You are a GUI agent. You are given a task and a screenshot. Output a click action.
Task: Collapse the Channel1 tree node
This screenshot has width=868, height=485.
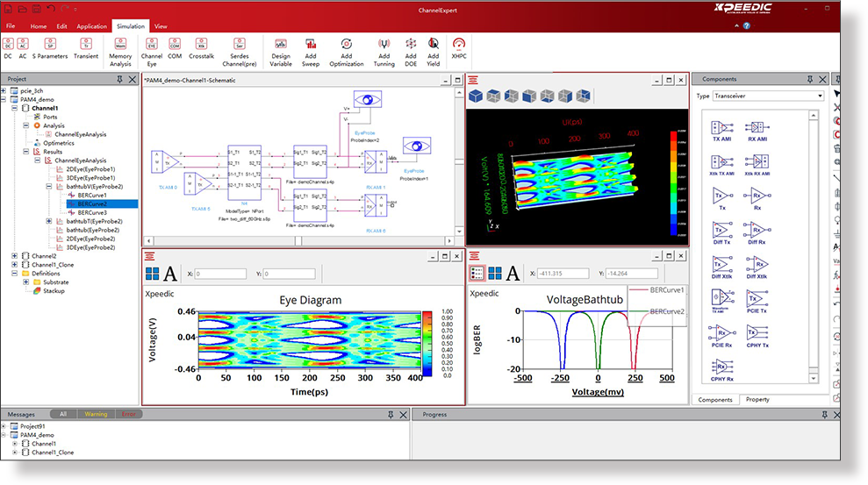[14, 108]
